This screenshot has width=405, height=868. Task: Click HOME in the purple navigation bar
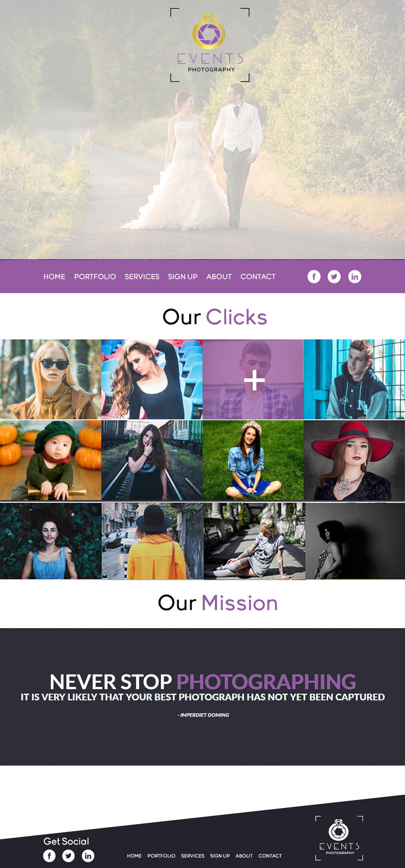coord(54,277)
